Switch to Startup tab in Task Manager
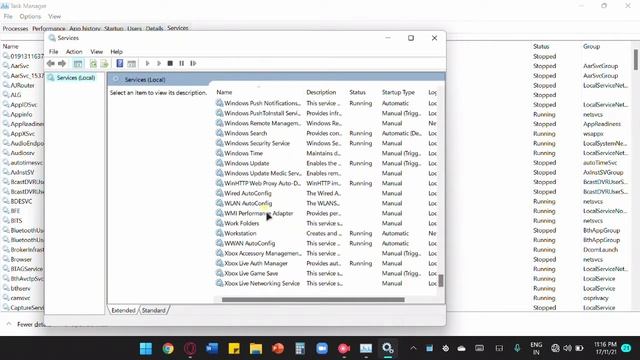 pos(113,29)
